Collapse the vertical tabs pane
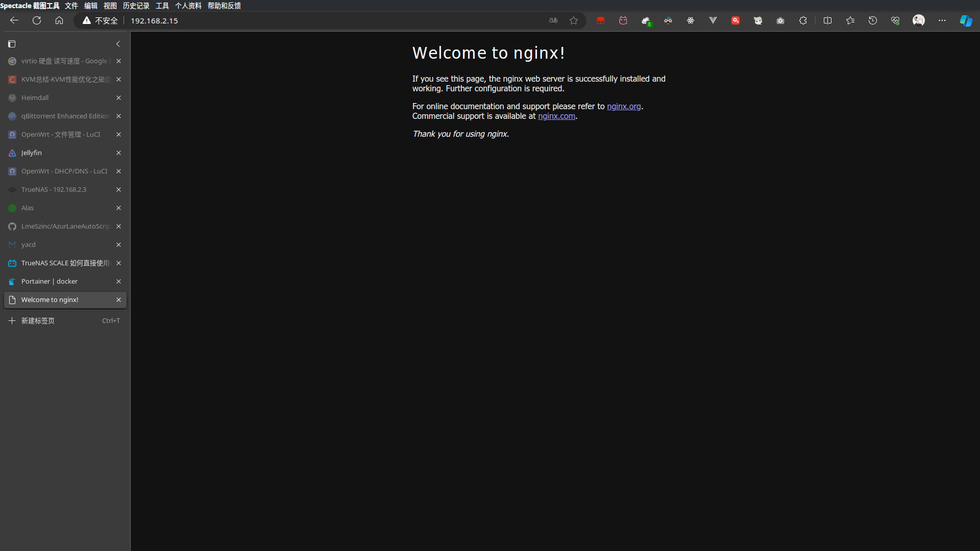This screenshot has height=551, width=980. (x=118, y=44)
